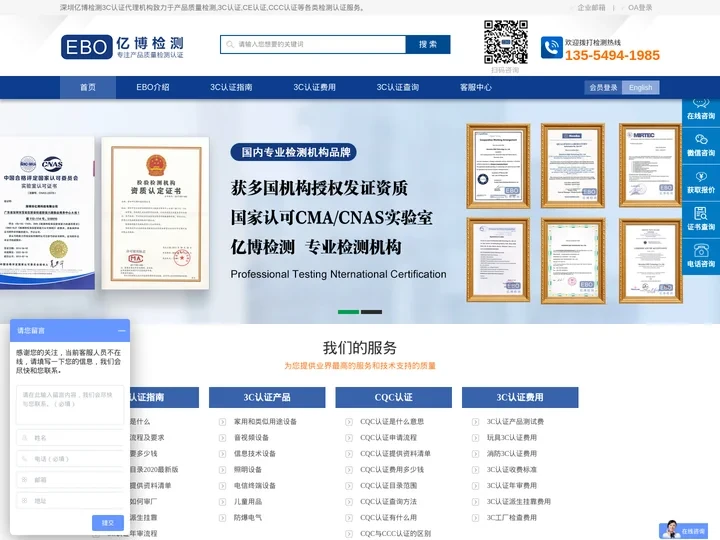
Task: Click the 邮箱 email input field
Action: [70, 480]
